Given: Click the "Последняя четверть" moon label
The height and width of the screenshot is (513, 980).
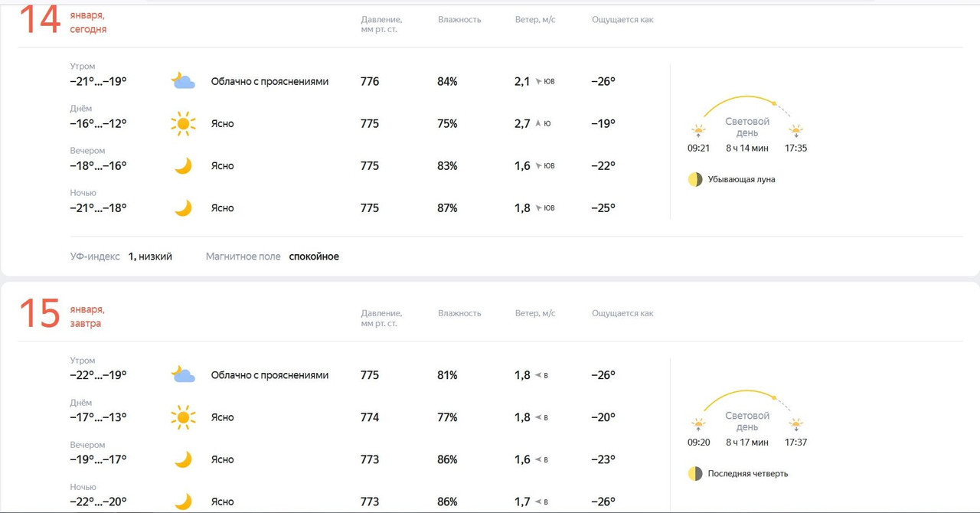Looking at the screenshot, I should (x=747, y=473).
